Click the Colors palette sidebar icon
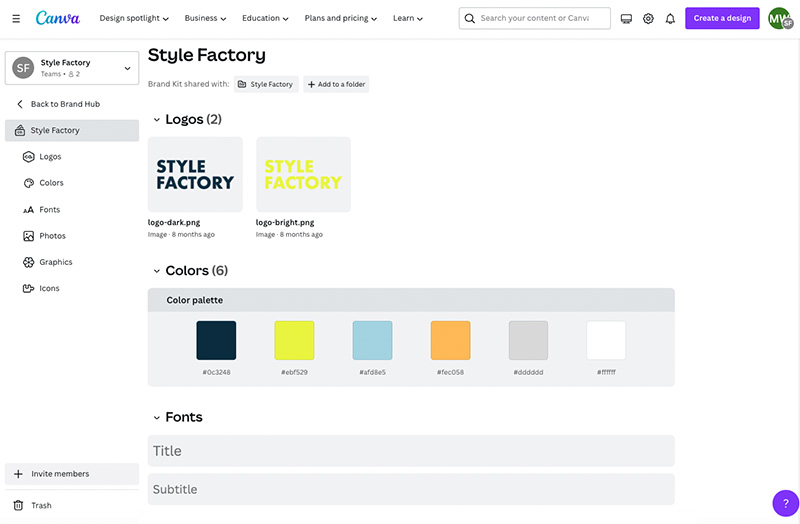 click(29, 183)
